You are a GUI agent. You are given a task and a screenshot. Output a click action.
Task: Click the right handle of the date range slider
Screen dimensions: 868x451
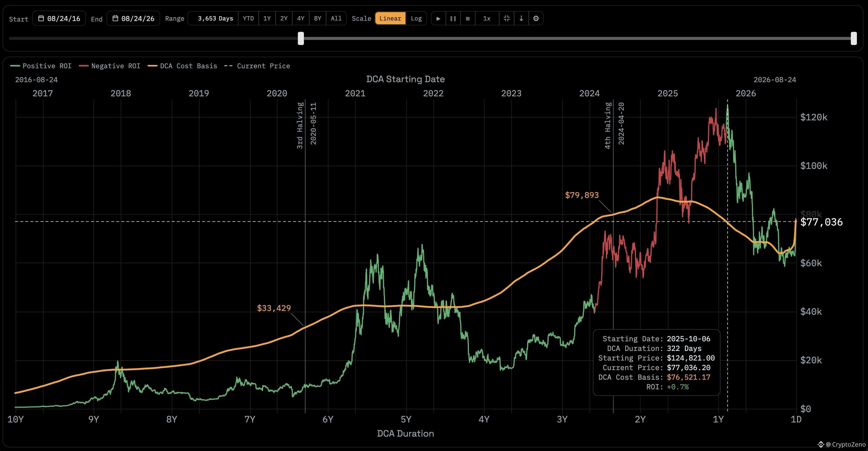coord(854,38)
